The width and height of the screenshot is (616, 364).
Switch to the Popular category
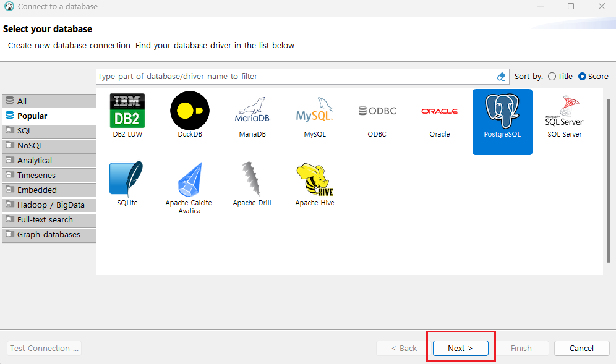point(49,116)
